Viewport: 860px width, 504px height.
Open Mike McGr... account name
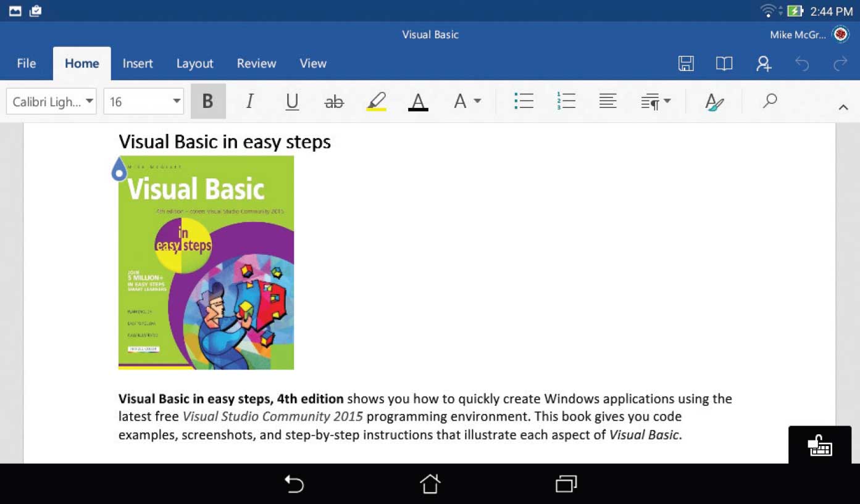click(798, 35)
